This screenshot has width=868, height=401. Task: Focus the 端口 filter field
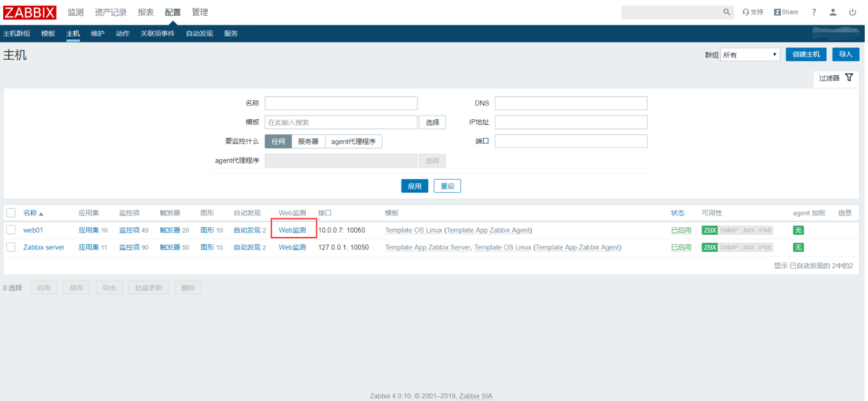571,141
